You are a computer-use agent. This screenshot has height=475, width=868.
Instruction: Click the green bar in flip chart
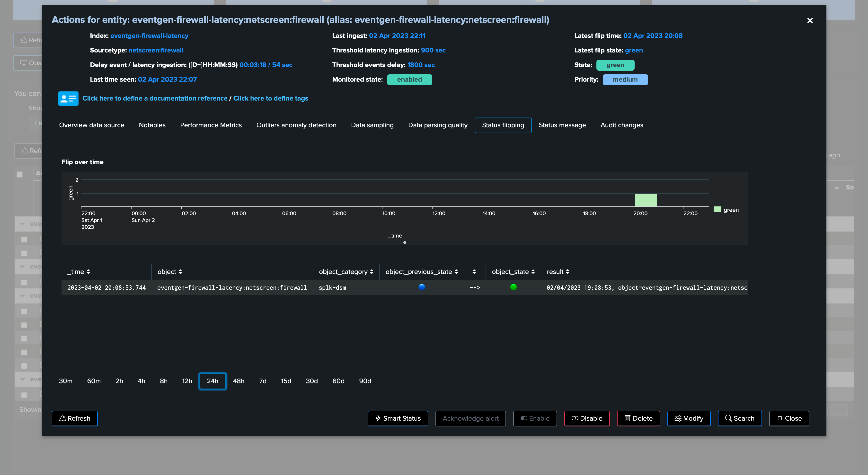(x=646, y=200)
